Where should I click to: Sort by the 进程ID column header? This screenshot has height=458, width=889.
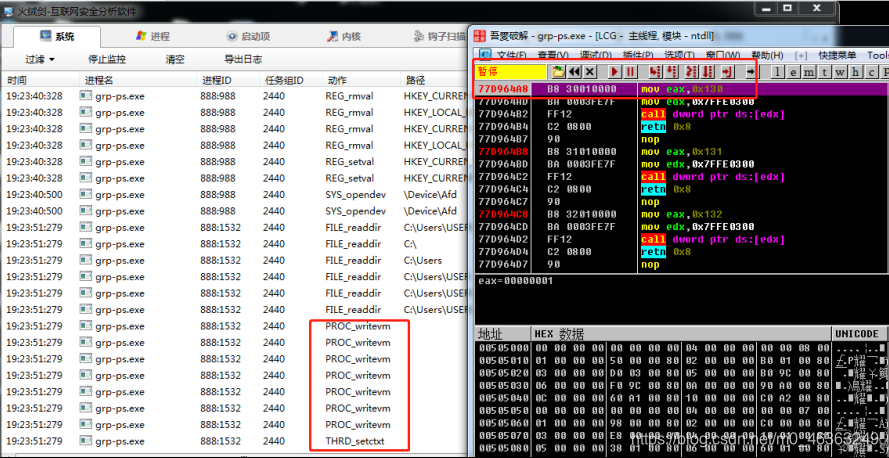tap(228, 80)
